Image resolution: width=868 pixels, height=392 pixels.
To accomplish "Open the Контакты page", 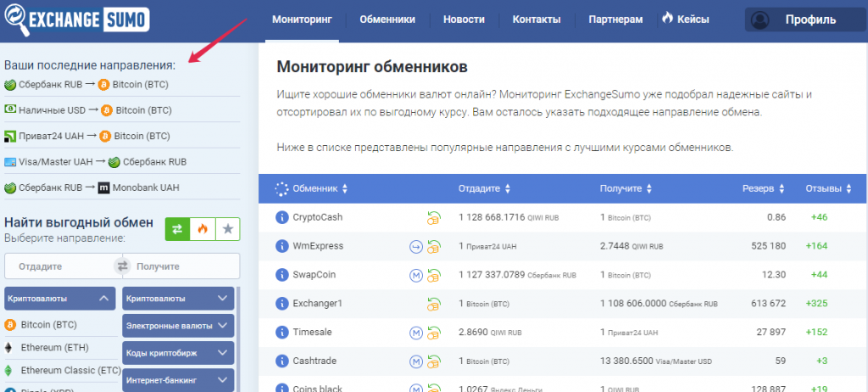I will 537,20.
